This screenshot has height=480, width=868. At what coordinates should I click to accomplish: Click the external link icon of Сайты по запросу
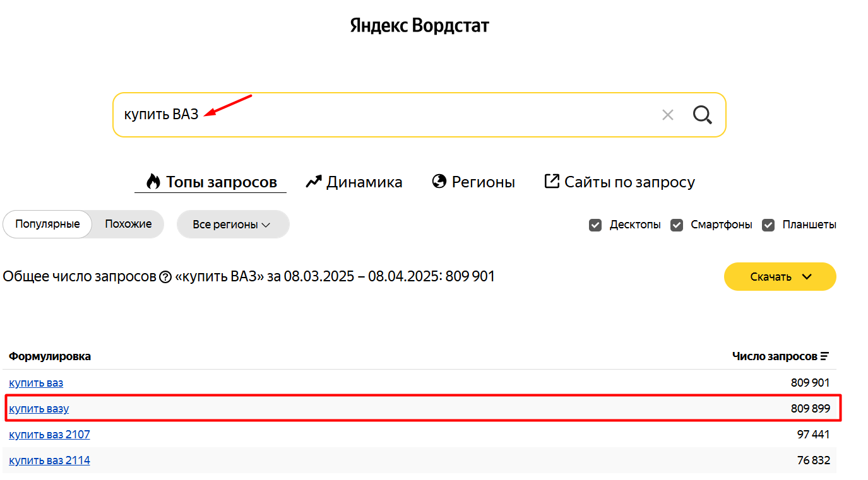pyautogui.click(x=552, y=182)
